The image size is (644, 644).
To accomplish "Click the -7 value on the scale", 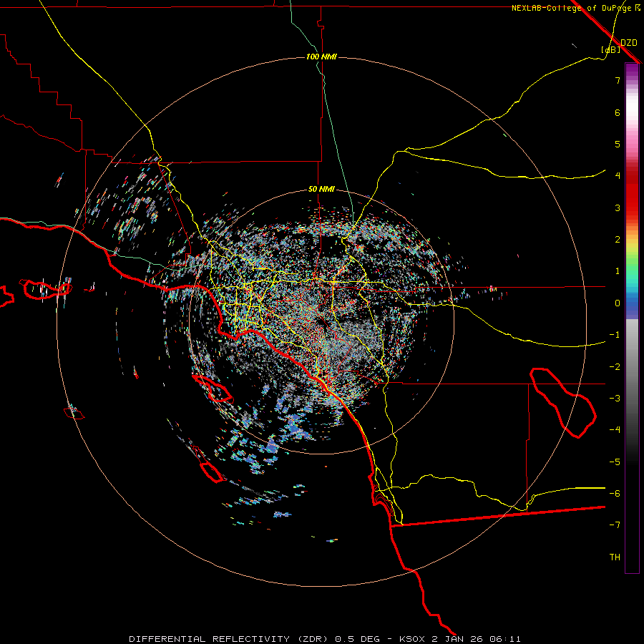I will click(615, 525).
